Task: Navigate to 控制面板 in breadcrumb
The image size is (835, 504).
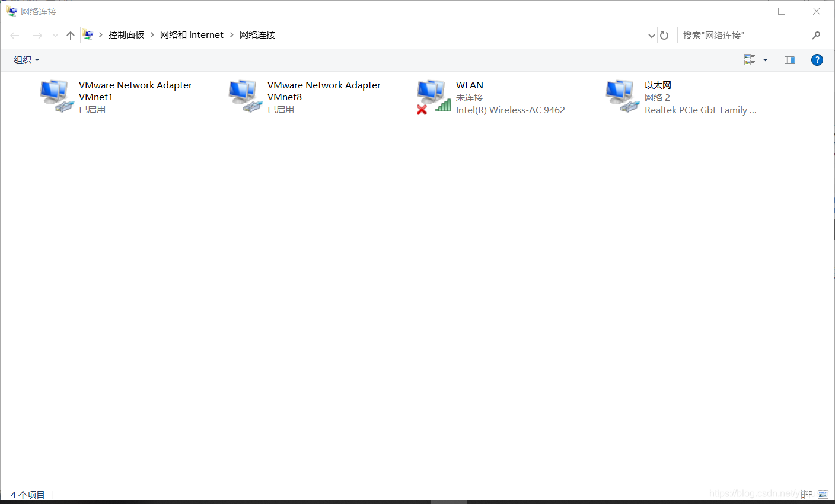Action: (126, 35)
